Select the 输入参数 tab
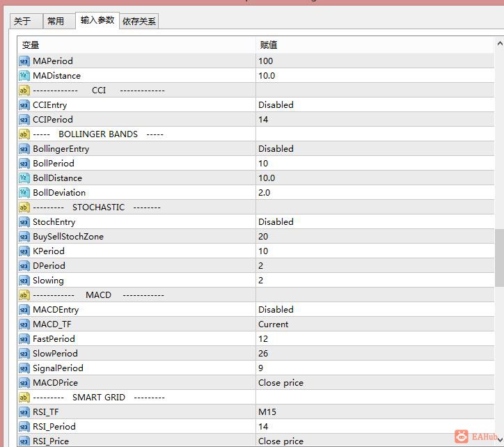The height and width of the screenshot is (447, 504). (x=97, y=20)
